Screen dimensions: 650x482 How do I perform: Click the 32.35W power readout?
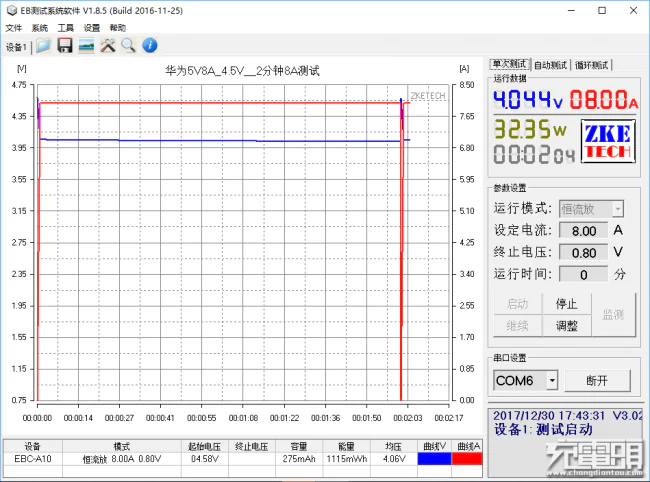click(530, 129)
